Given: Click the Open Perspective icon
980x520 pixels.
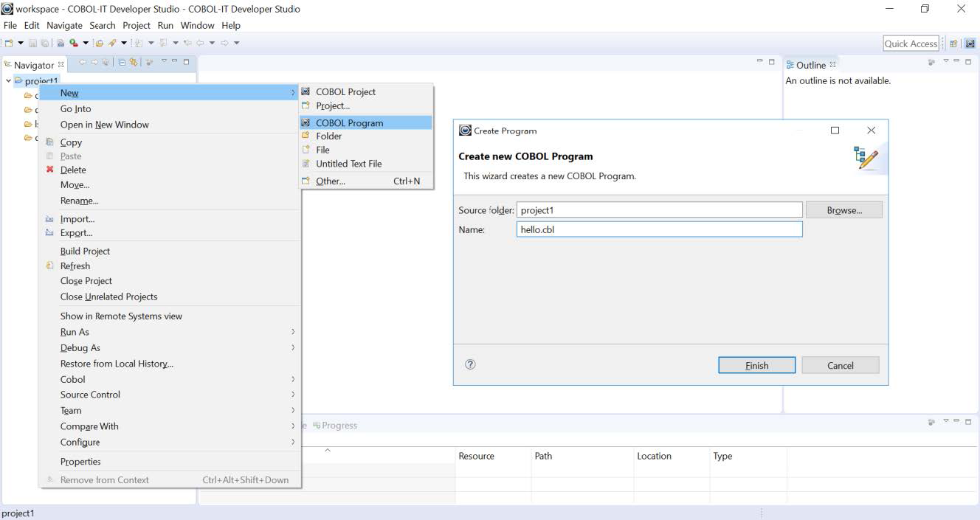Looking at the screenshot, I should pos(953,44).
